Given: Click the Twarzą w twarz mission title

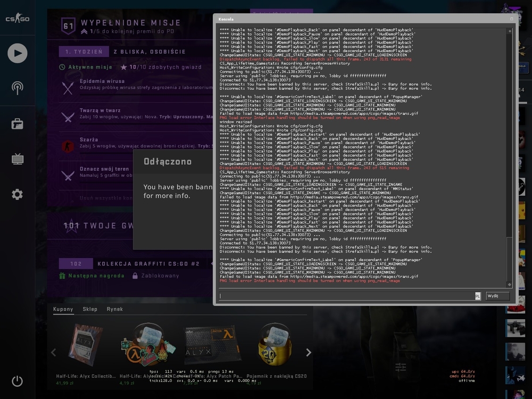Looking at the screenshot, I should coord(100,110).
